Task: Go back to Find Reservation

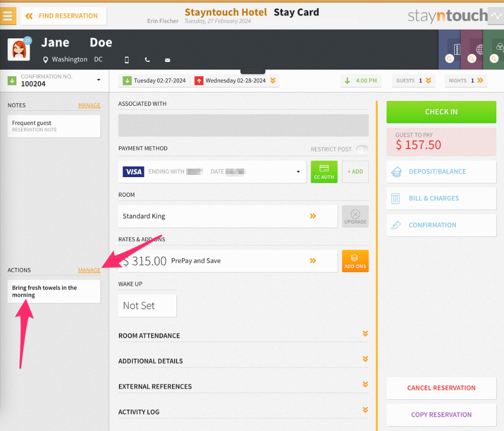Action: tap(64, 16)
